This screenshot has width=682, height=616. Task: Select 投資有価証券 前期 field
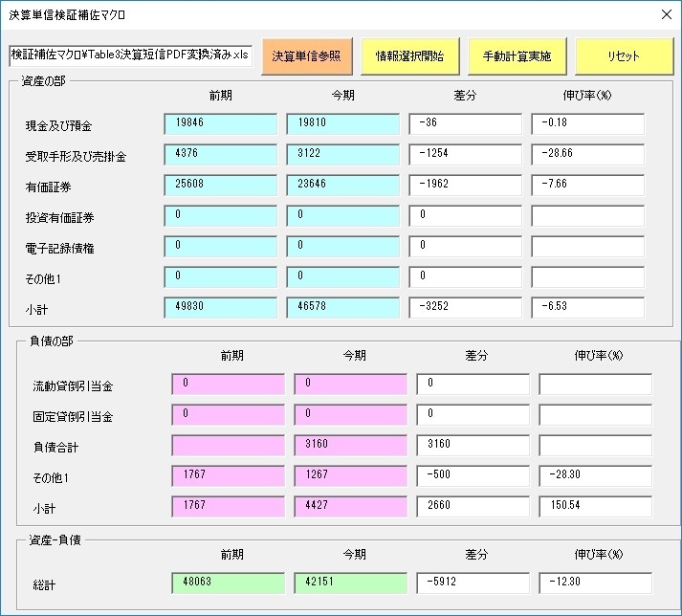[221, 216]
